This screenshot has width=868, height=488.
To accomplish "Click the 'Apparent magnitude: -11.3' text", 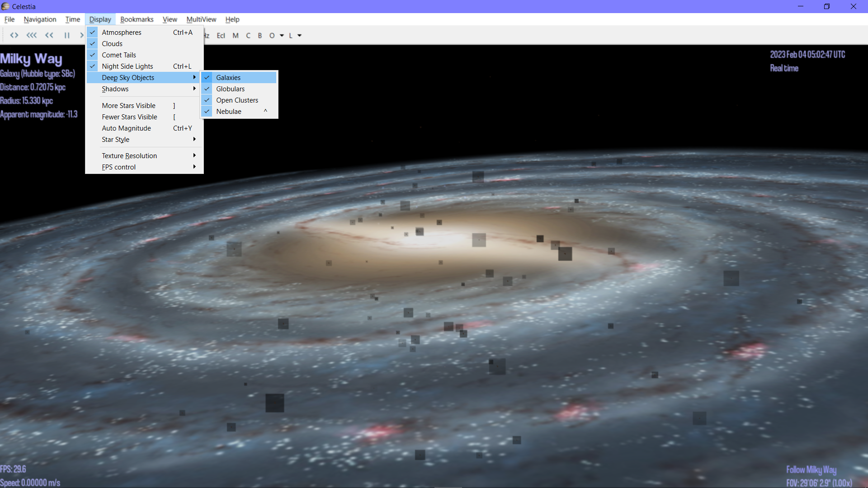I will [x=39, y=114].
